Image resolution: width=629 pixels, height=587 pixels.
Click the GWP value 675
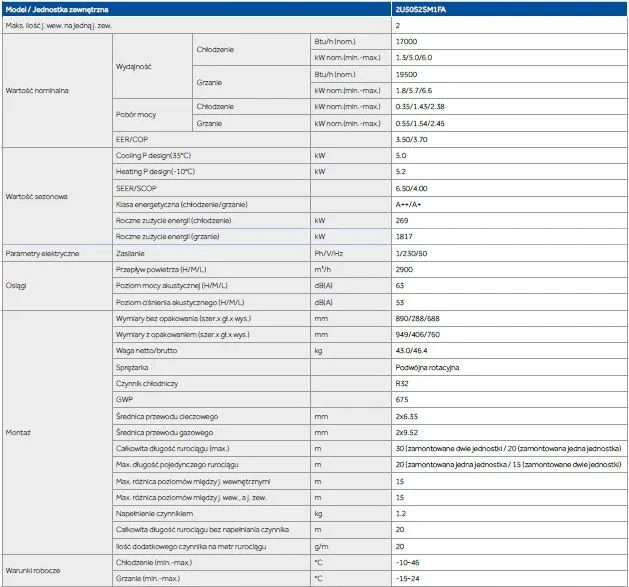[402, 400]
